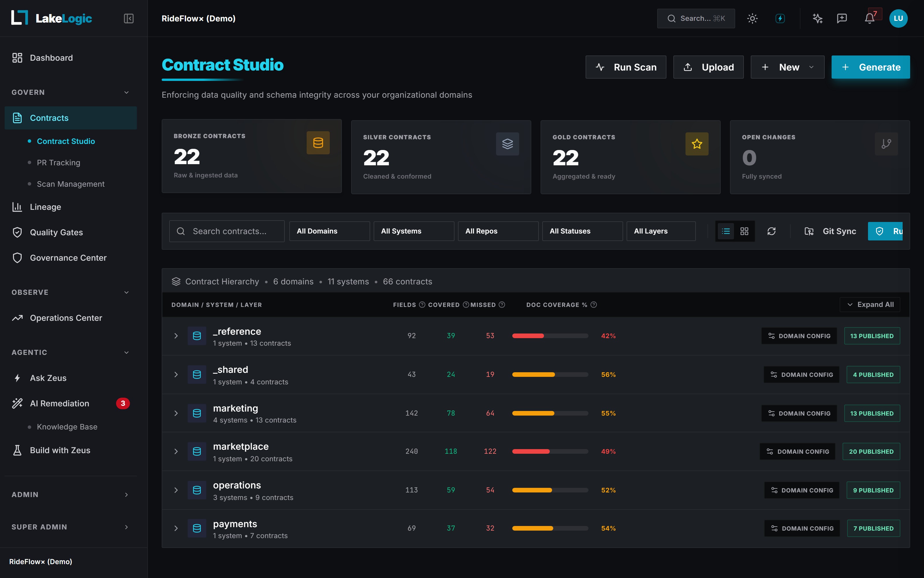Click _shared 56% coverage bar
Image resolution: width=924 pixels, height=578 pixels.
(x=550, y=374)
